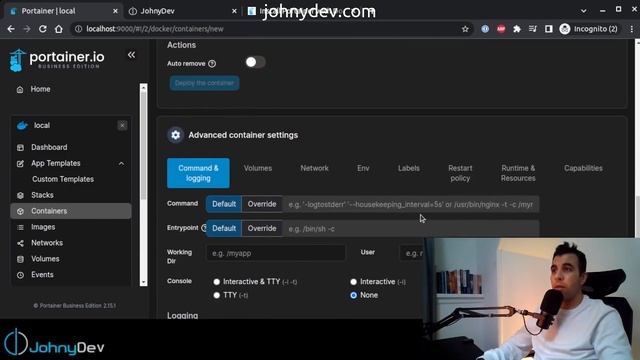
Task: Click the browser address bar URL
Action: tap(155, 29)
